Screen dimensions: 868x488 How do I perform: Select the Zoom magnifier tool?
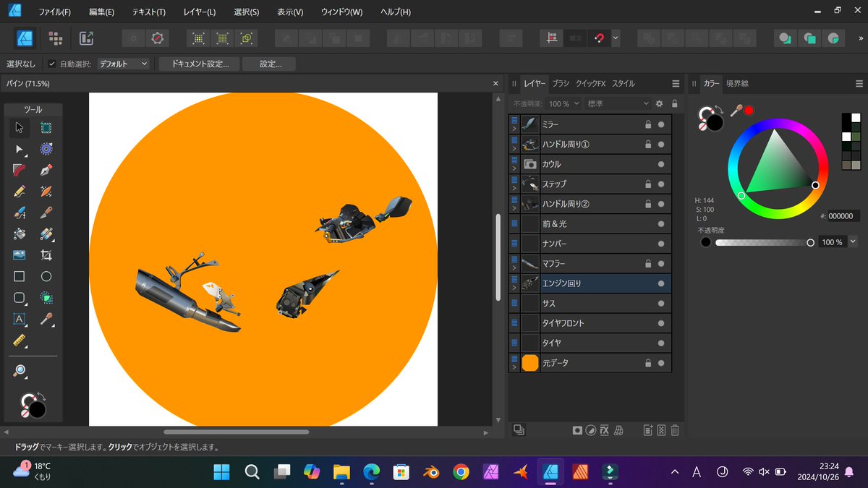click(20, 371)
